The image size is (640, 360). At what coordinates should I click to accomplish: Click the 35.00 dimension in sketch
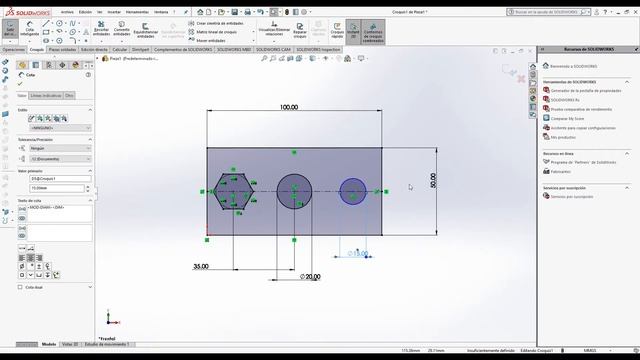(x=201, y=267)
